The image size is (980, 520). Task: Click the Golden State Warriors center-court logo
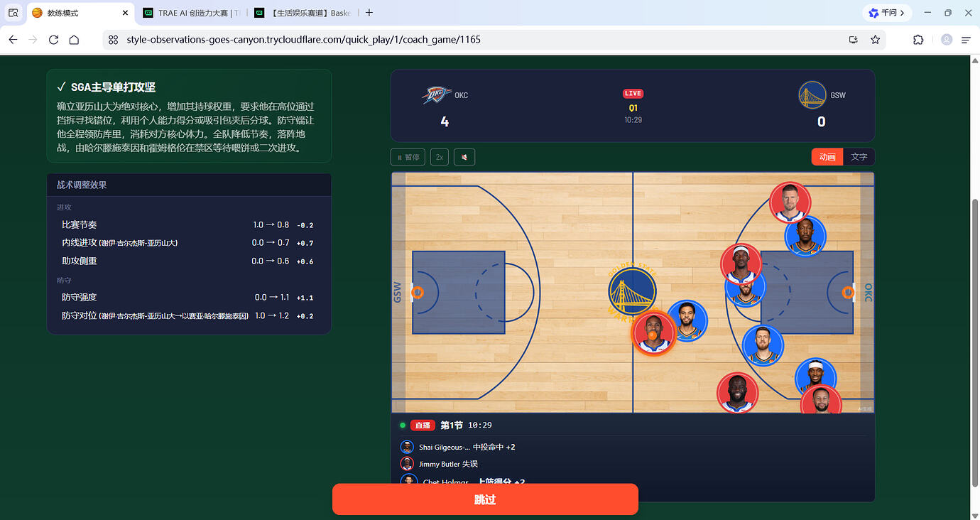click(x=632, y=292)
